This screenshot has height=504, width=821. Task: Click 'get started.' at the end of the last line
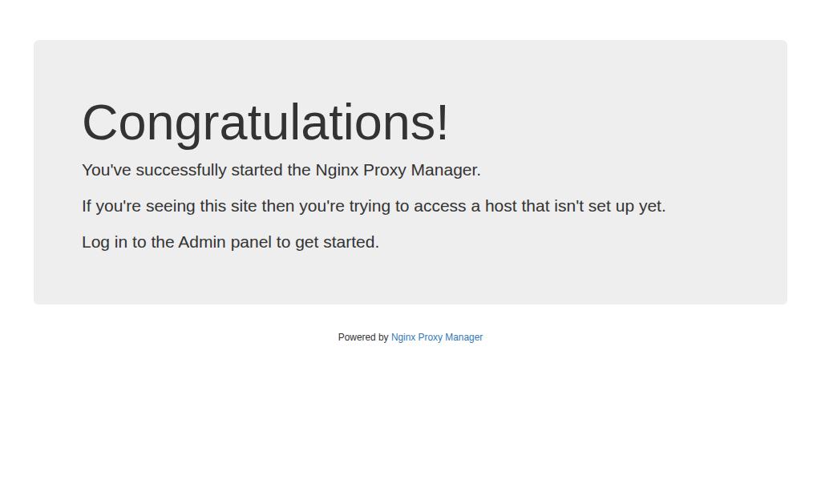(337, 243)
